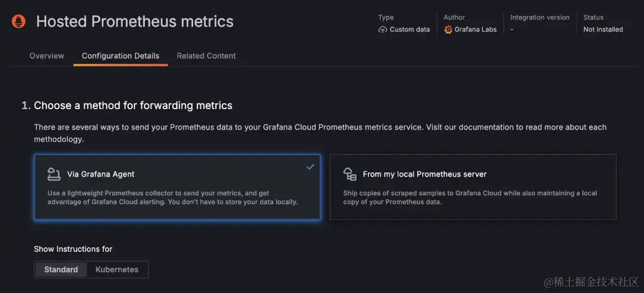Open the Overview tab
This screenshot has height=293, width=644.
pyautogui.click(x=47, y=56)
